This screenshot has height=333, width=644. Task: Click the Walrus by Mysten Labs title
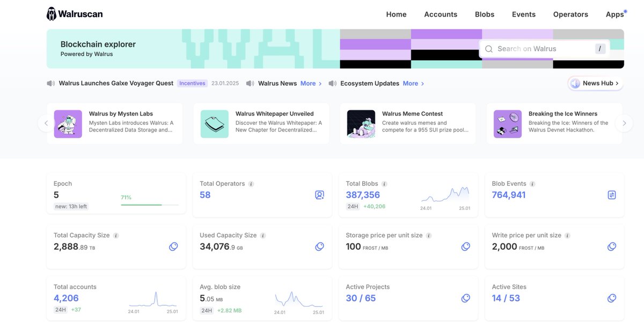121,114
